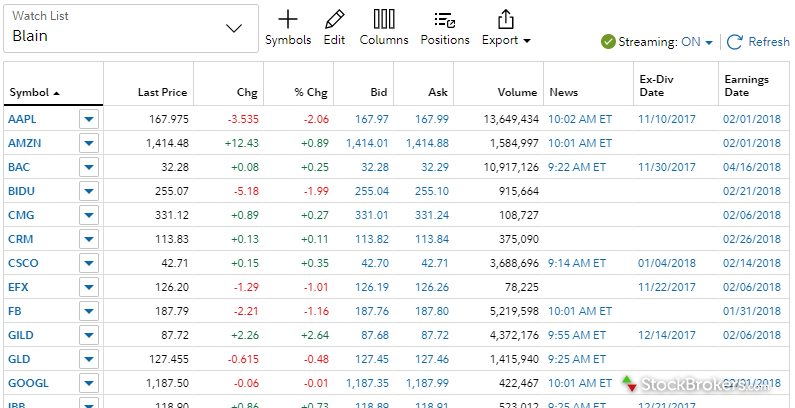Expand the EFX row action dropdown
Screen dimensions: 795x408
tap(89, 287)
